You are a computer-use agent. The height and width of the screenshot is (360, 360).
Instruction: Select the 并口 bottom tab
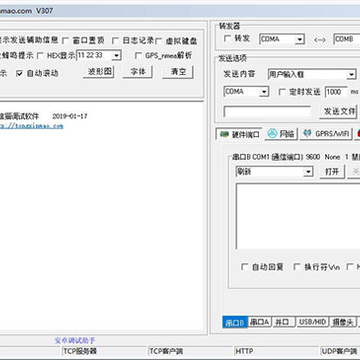(284, 322)
